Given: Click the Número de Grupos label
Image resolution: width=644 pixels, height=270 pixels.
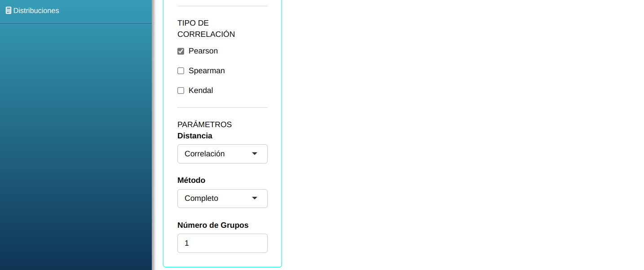Looking at the screenshot, I should 213,225.
